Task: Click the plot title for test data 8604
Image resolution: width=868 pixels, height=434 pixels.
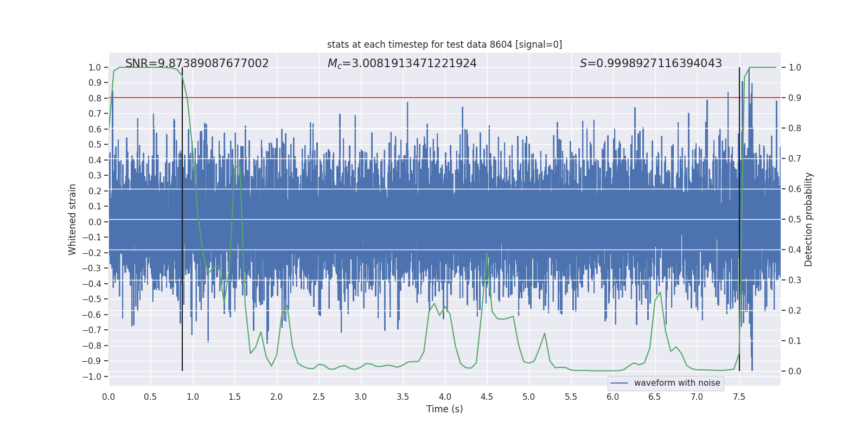Action: click(x=444, y=44)
